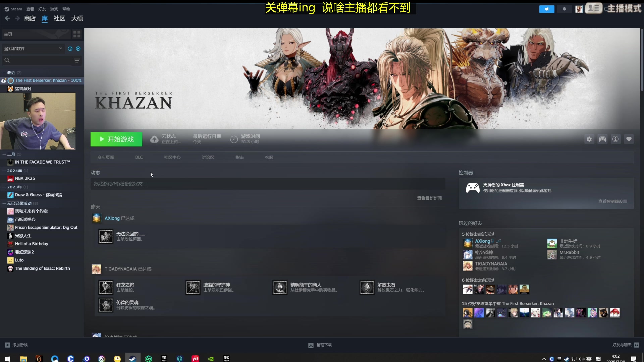Open the 大硕 profile tab
The image size is (644, 362).
[77, 18]
